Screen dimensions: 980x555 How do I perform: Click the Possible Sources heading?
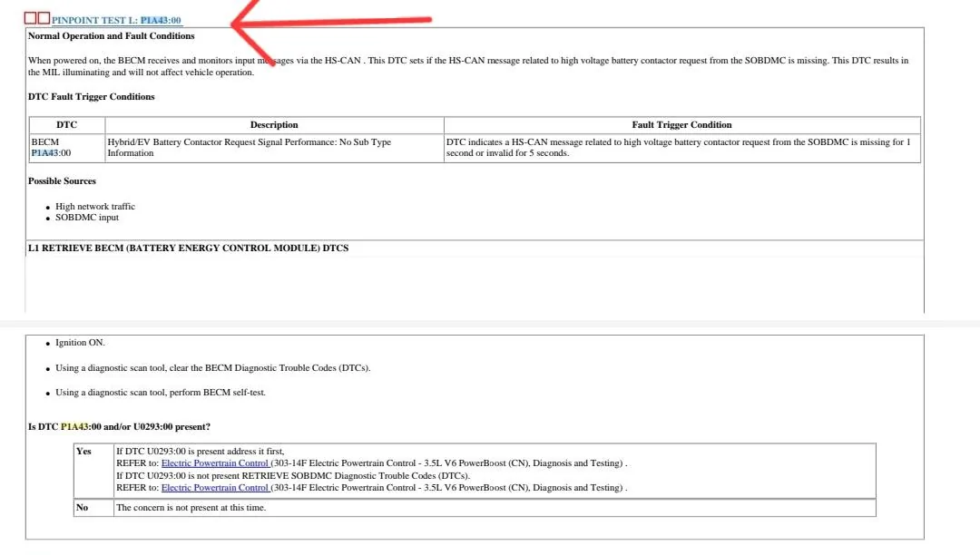pos(62,181)
